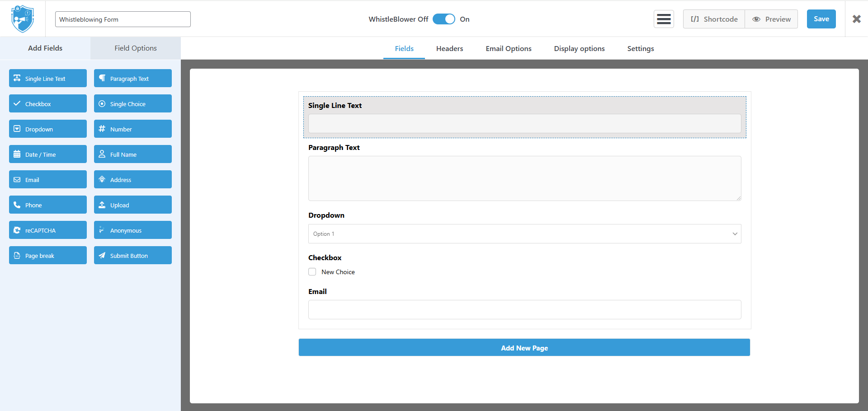Click inside the Paragraph Text area

coord(525,178)
